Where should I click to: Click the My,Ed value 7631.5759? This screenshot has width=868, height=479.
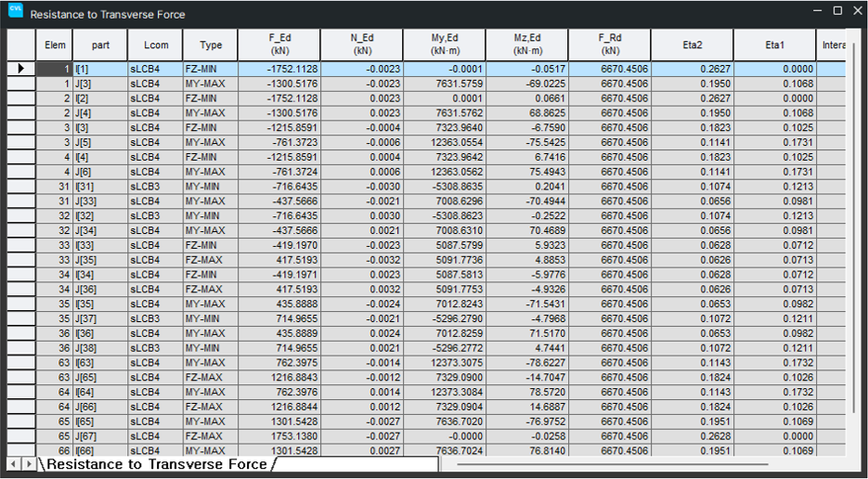point(445,84)
